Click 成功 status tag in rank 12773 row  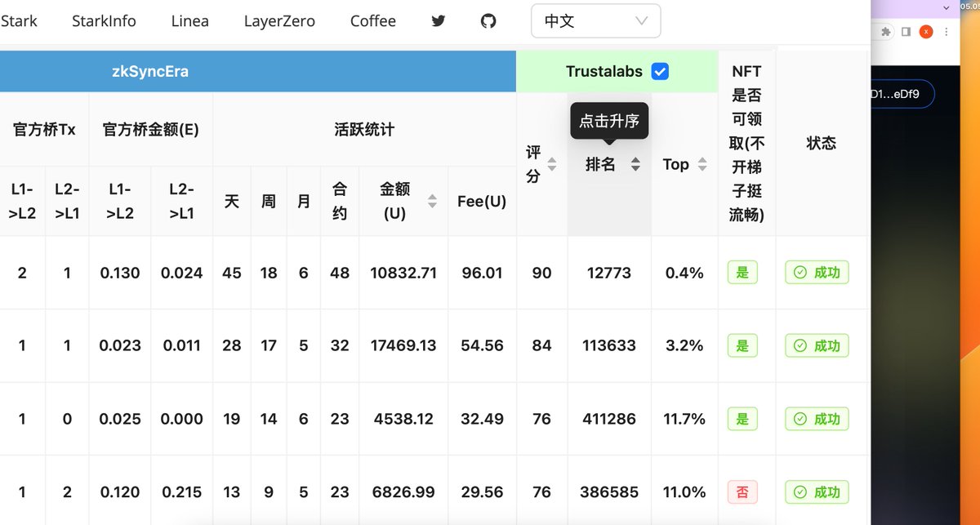point(817,273)
